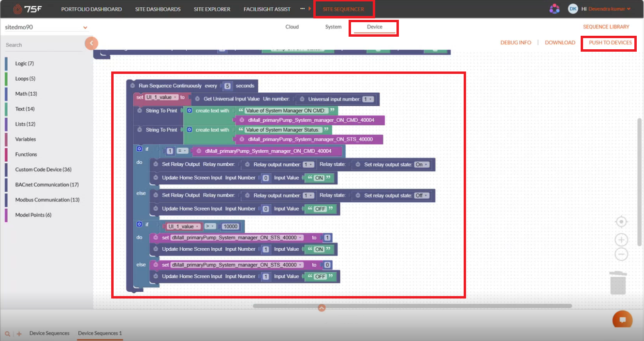Open the gear on Set Relay Output in else branch
This screenshot has height=341, width=644.
[x=156, y=195]
